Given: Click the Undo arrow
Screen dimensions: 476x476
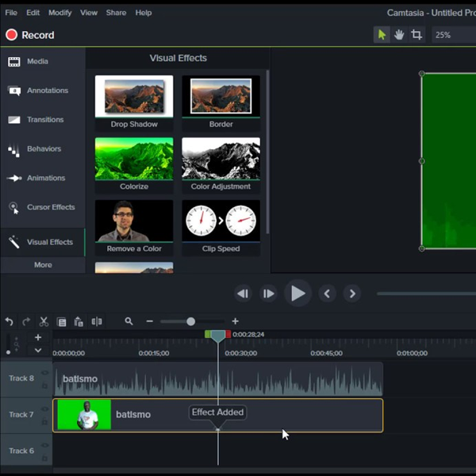Looking at the screenshot, I should 9,321.
